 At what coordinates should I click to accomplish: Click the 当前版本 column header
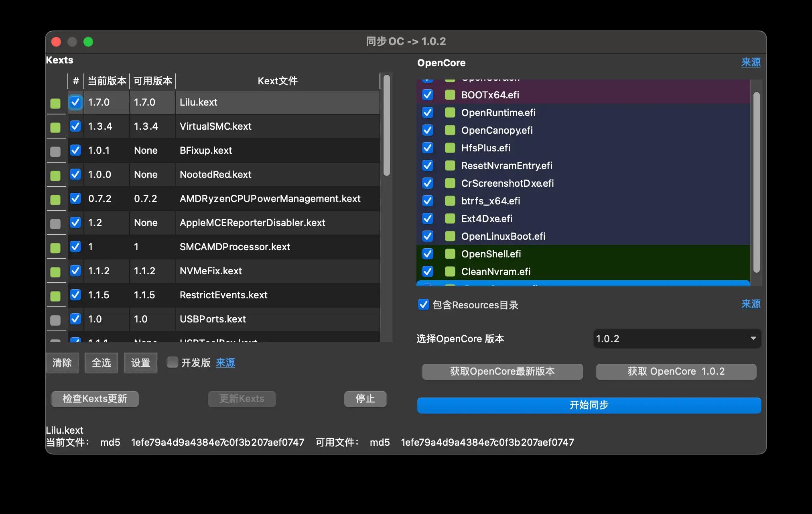click(x=107, y=81)
